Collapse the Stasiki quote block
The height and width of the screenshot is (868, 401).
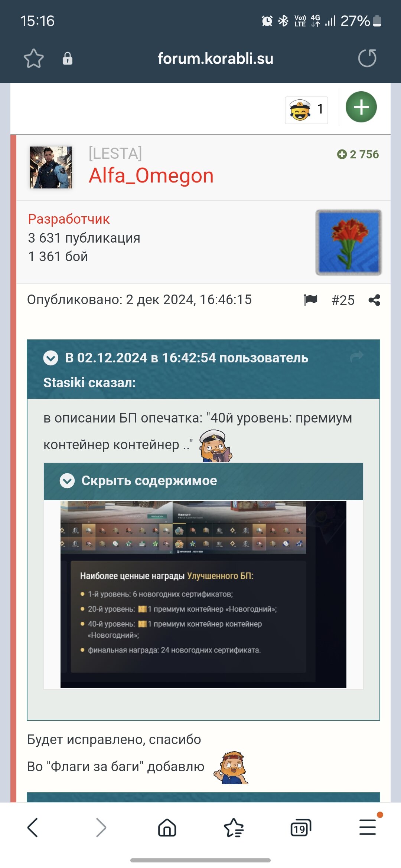[51, 358]
